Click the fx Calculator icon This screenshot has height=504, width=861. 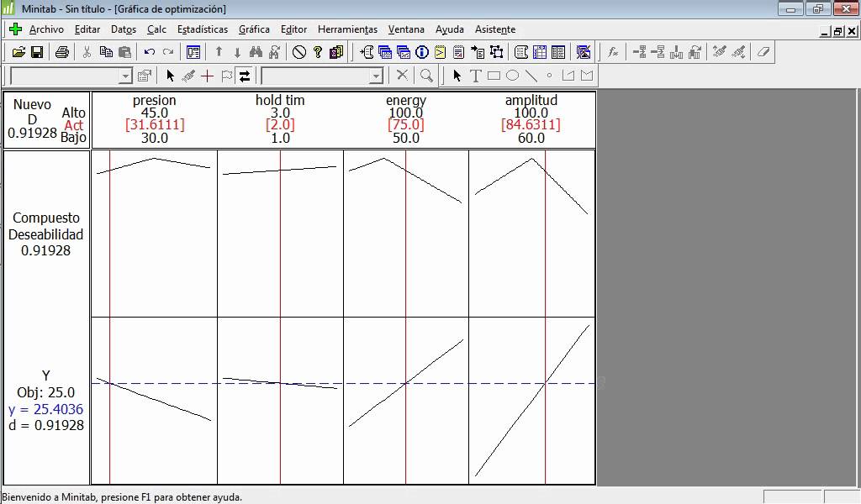(x=613, y=52)
